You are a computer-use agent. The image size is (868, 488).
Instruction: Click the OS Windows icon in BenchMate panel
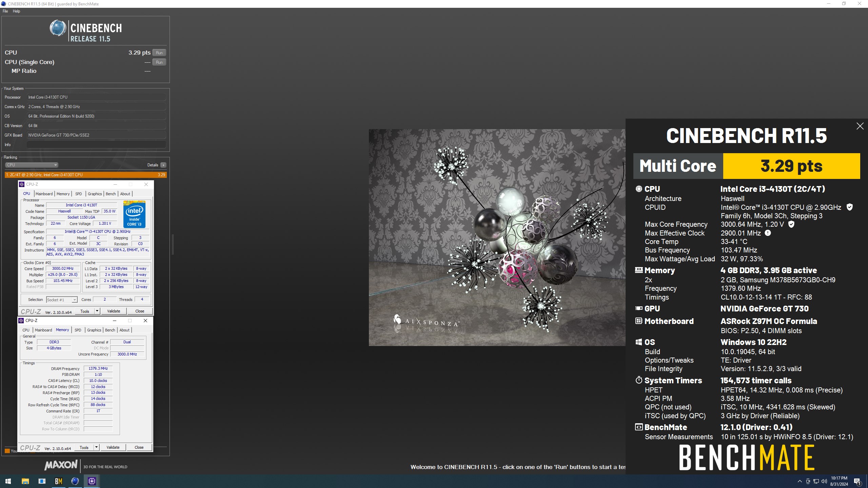pos(639,342)
